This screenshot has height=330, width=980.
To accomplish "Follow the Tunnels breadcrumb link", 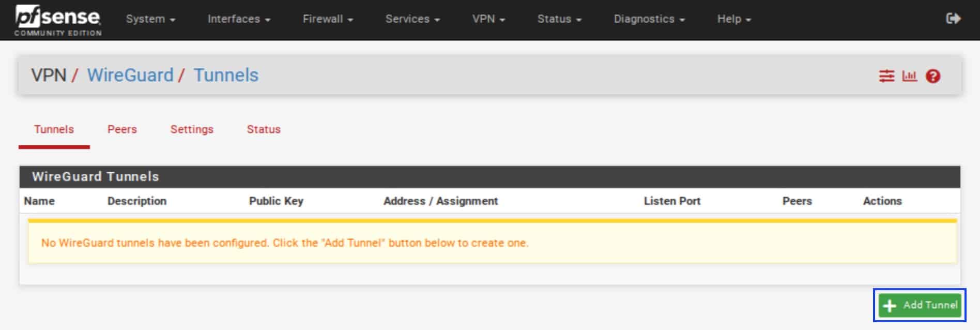I will click(x=226, y=75).
